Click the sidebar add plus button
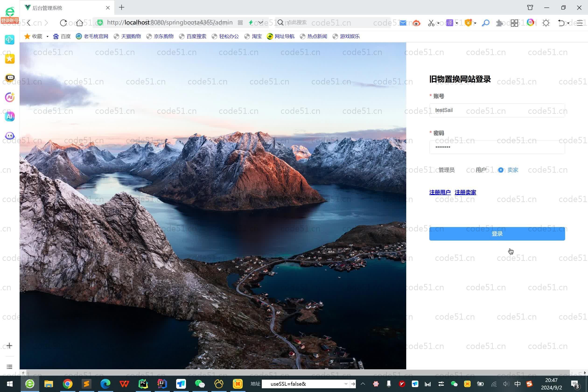This screenshot has height=392, width=588. tap(9, 346)
